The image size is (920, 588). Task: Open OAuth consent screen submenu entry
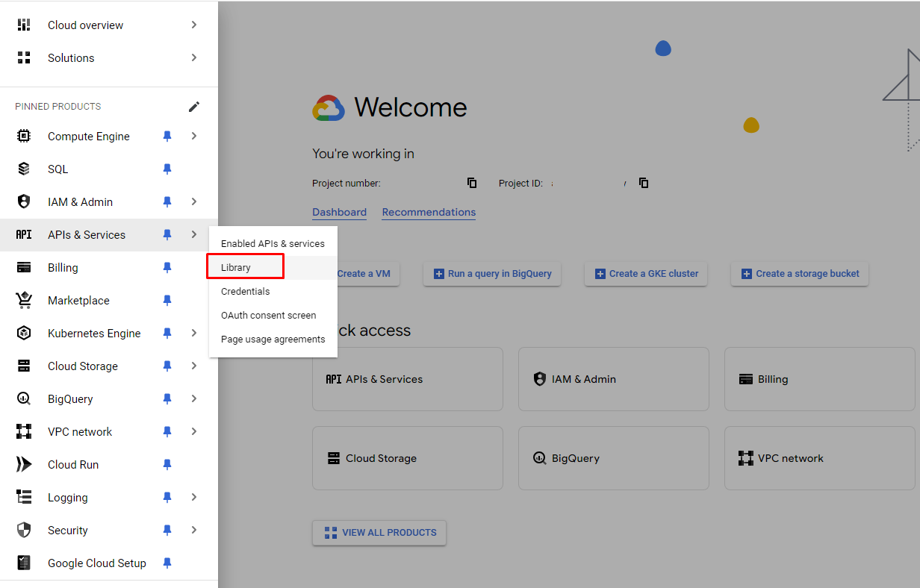pyautogui.click(x=273, y=315)
